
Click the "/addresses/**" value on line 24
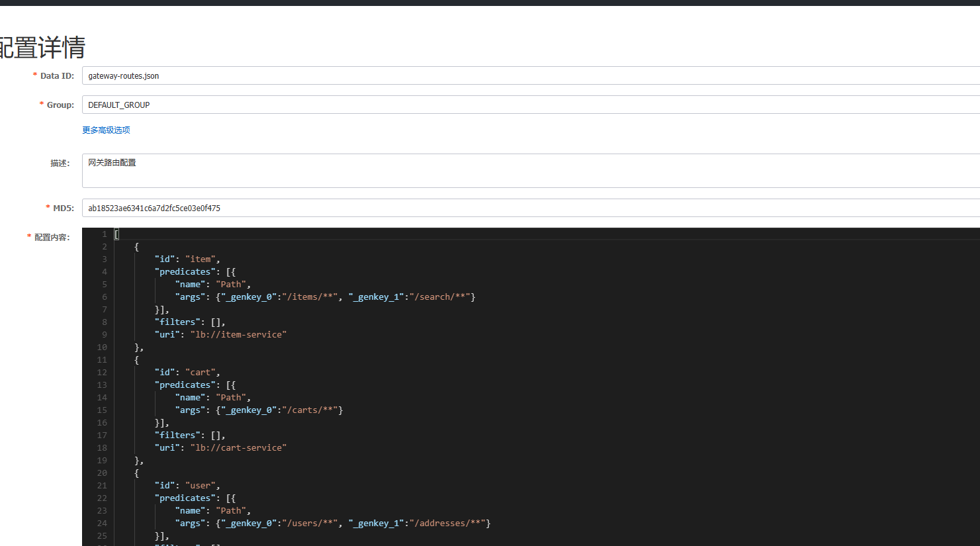[x=448, y=523]
